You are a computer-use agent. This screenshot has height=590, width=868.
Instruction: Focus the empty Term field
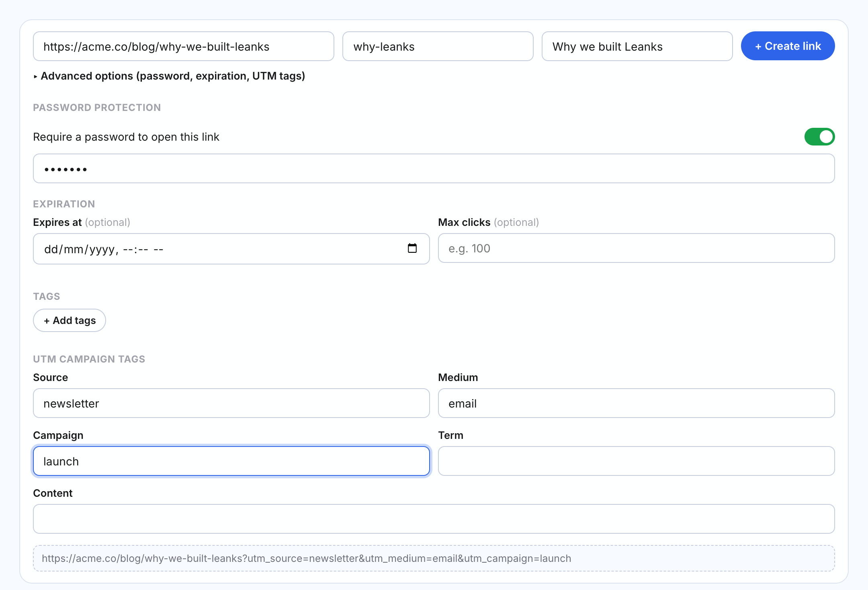[x=637, y=461]
